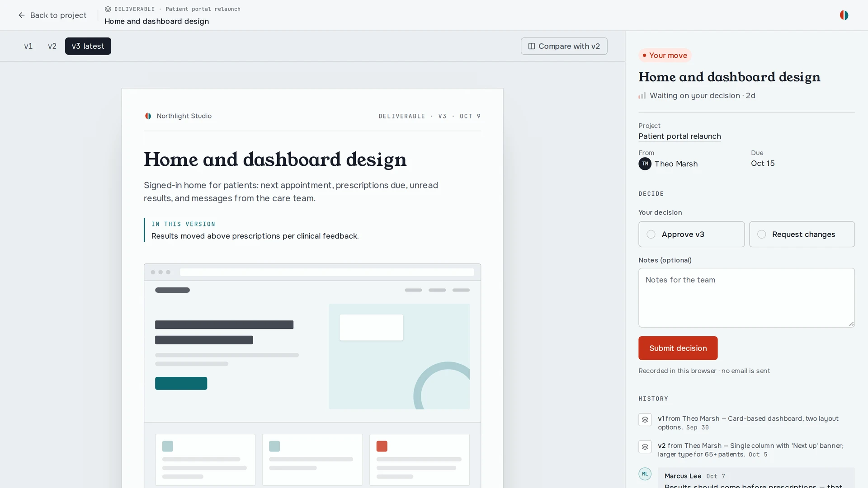
Task: Click the 'IN THIS VERSION' label
Action: tap(183, 224)
